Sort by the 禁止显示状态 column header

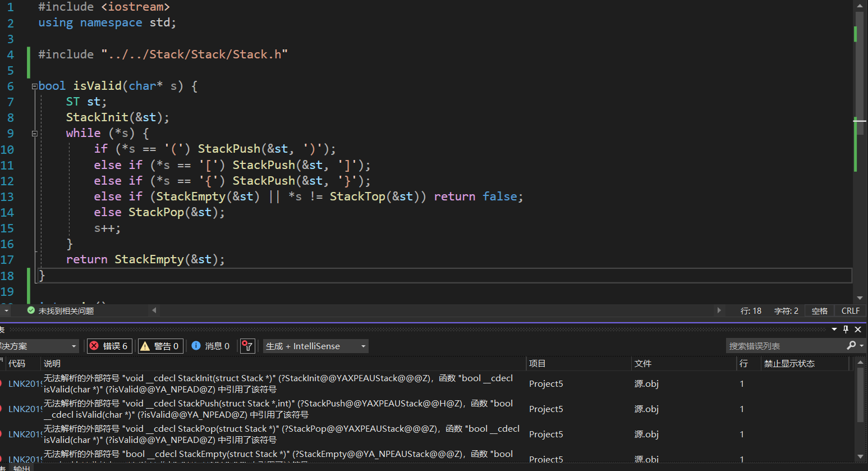coord(805,363)
